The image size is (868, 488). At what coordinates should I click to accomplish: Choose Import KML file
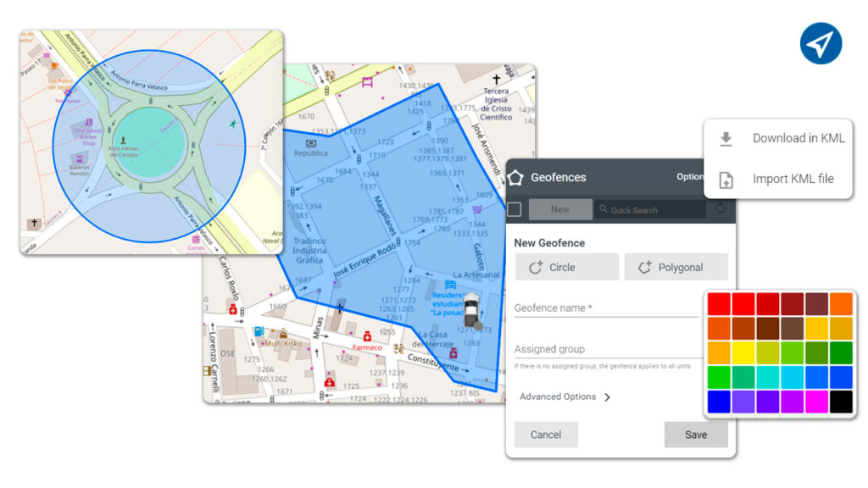pos(778,180)
